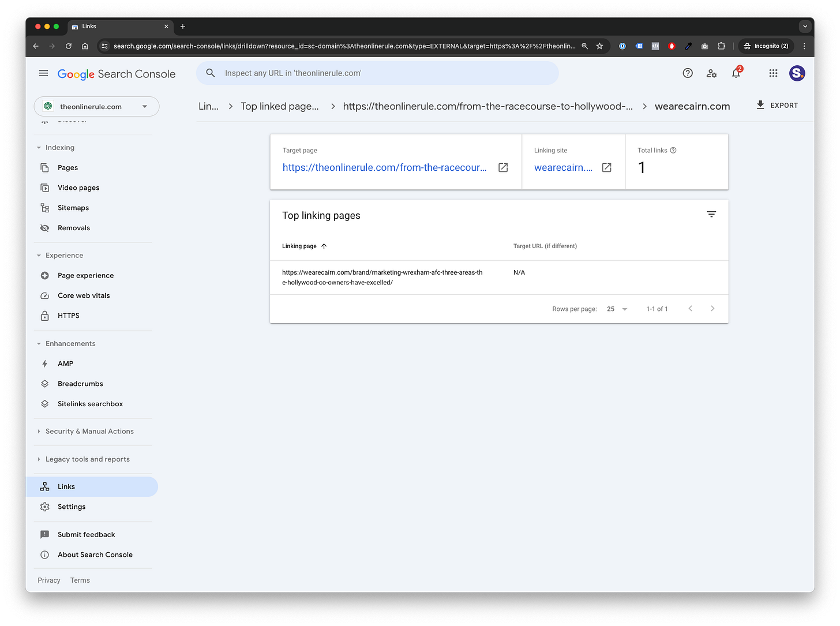Open the table filter icon

click(x=711, y=215)
